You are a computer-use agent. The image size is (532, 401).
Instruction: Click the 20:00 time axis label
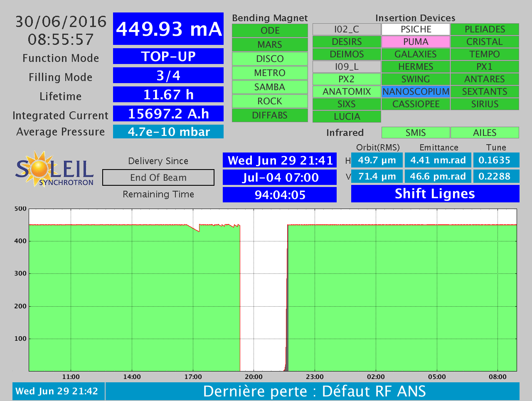click(254, 377)
